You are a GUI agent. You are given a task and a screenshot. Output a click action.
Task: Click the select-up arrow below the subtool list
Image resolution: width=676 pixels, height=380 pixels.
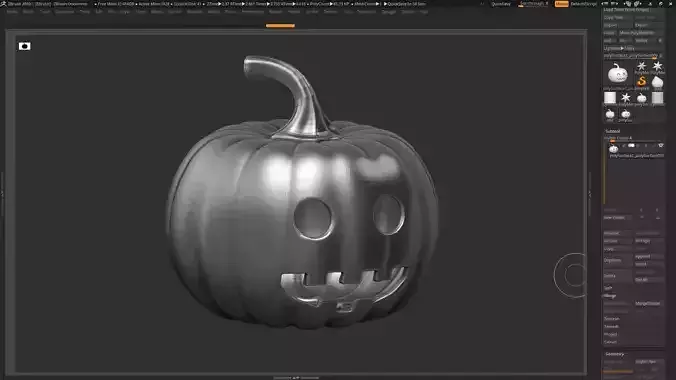click(x=641, y=210)
